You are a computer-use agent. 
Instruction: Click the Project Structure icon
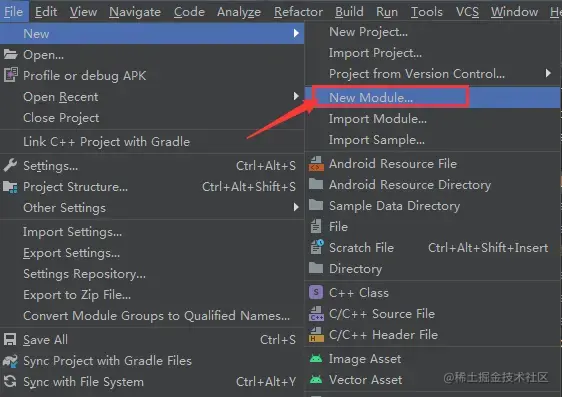[x=10, y=187]
